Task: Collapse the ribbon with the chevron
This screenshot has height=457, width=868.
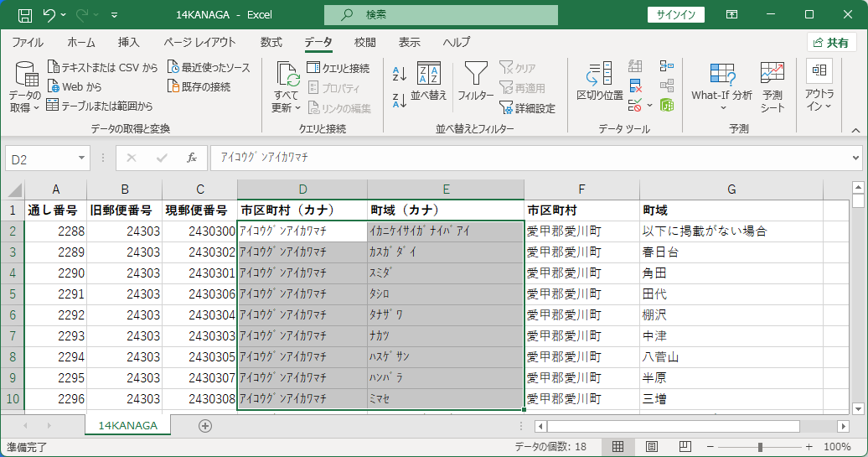Action: [x=855, y=130]
